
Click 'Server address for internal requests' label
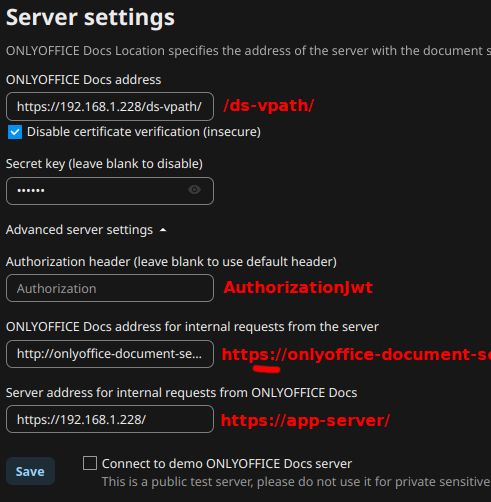[181, 393]
